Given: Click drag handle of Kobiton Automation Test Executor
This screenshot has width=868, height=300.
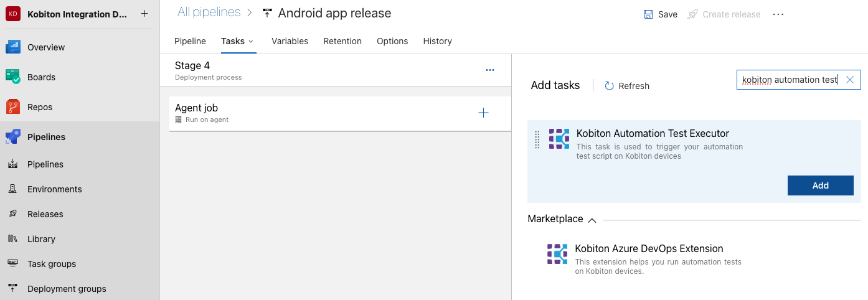Looking at the screenshot, I should coord(537,139).
